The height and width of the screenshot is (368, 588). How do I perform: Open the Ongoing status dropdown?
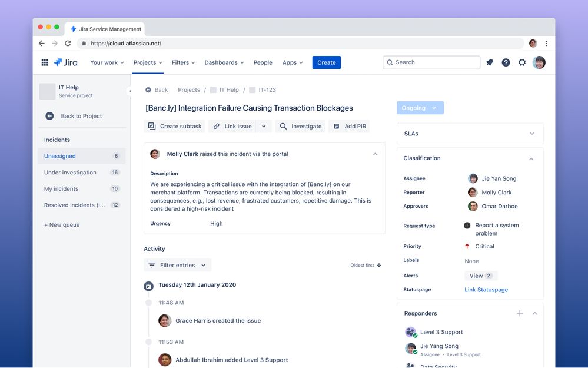(x=420, y=108)
